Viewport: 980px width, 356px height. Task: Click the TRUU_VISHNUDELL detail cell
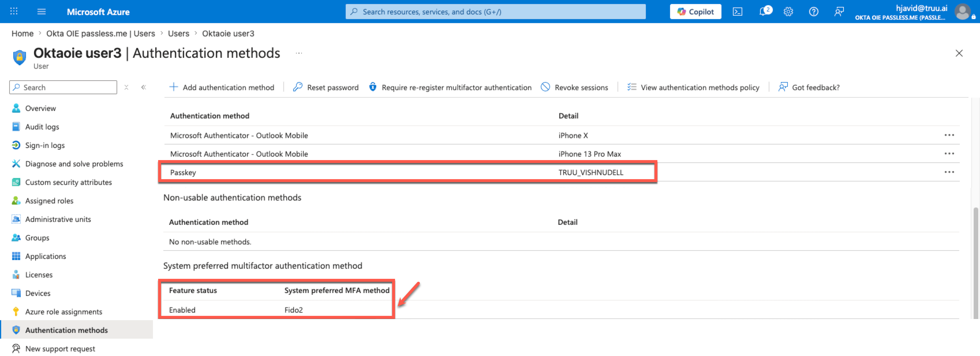coord(590,172)
